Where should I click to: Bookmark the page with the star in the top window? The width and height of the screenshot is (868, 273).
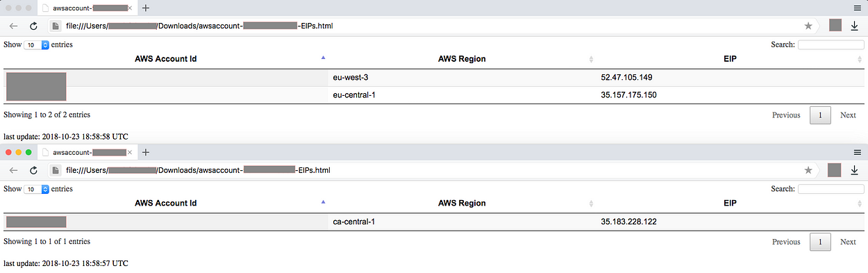808,26
